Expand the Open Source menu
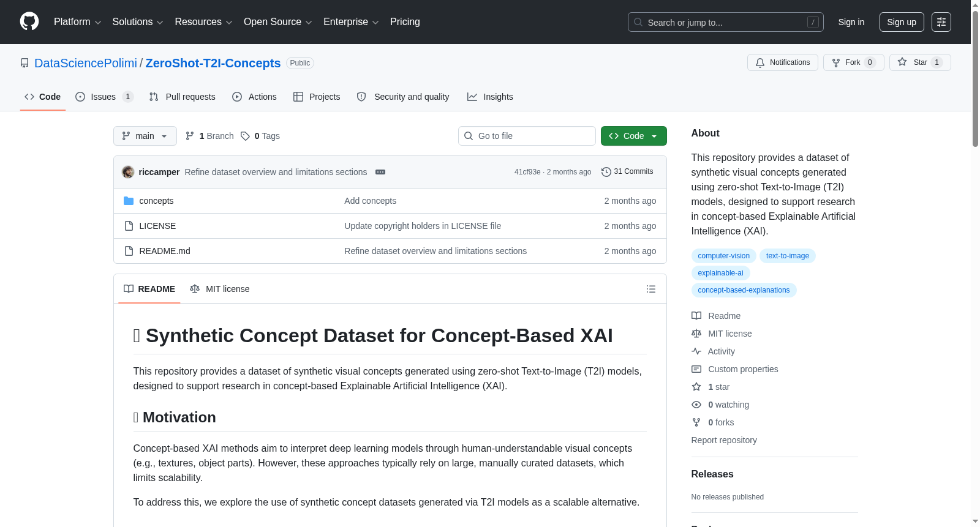 [278, 22]
